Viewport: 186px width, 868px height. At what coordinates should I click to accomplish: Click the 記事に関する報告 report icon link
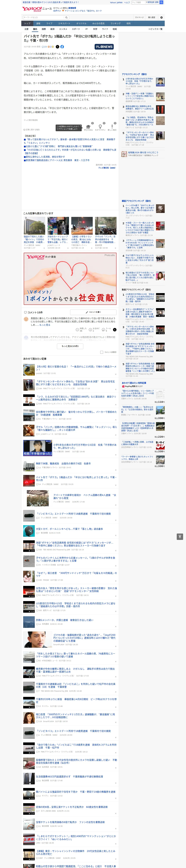(x=32, y=130)
